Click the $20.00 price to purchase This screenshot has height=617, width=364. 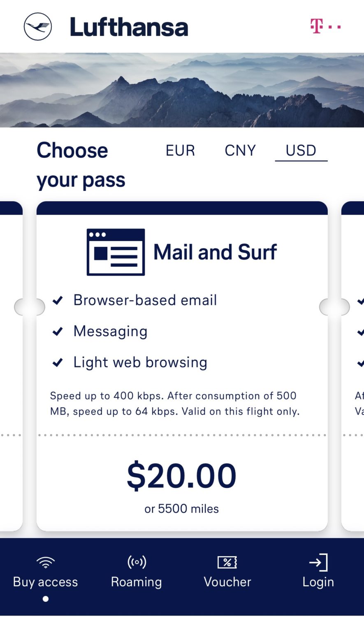click(181, 475)
